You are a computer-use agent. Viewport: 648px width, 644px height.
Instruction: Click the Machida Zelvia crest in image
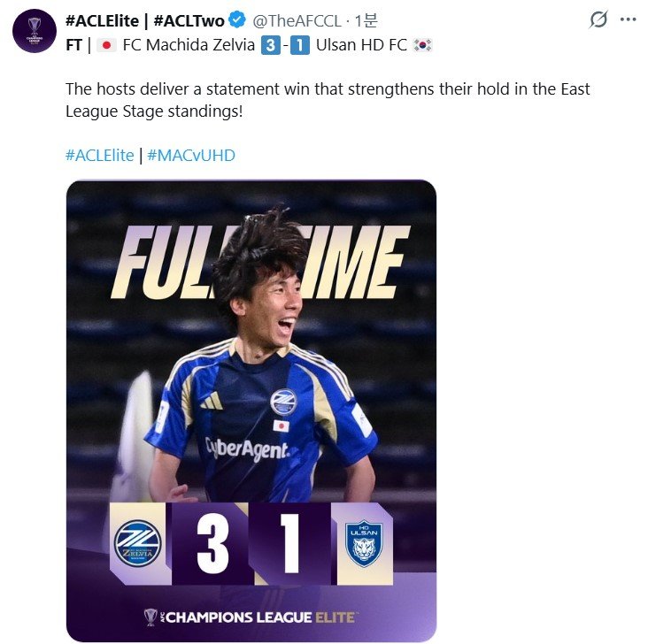(136, 543)
